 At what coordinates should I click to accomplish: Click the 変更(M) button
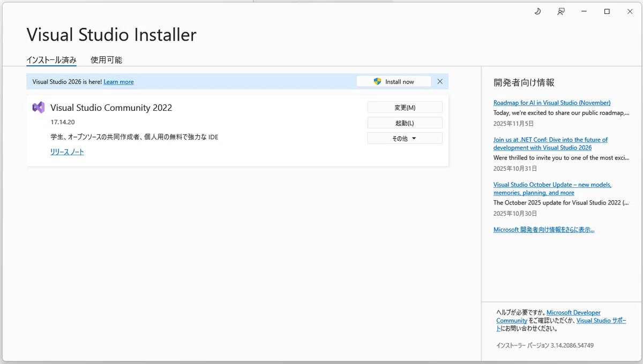405,108
